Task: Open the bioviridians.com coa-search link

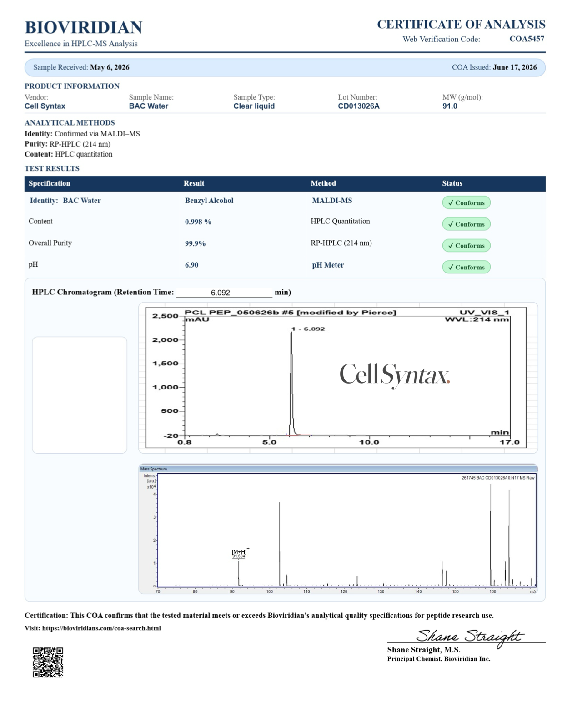Action: (101, 628)
